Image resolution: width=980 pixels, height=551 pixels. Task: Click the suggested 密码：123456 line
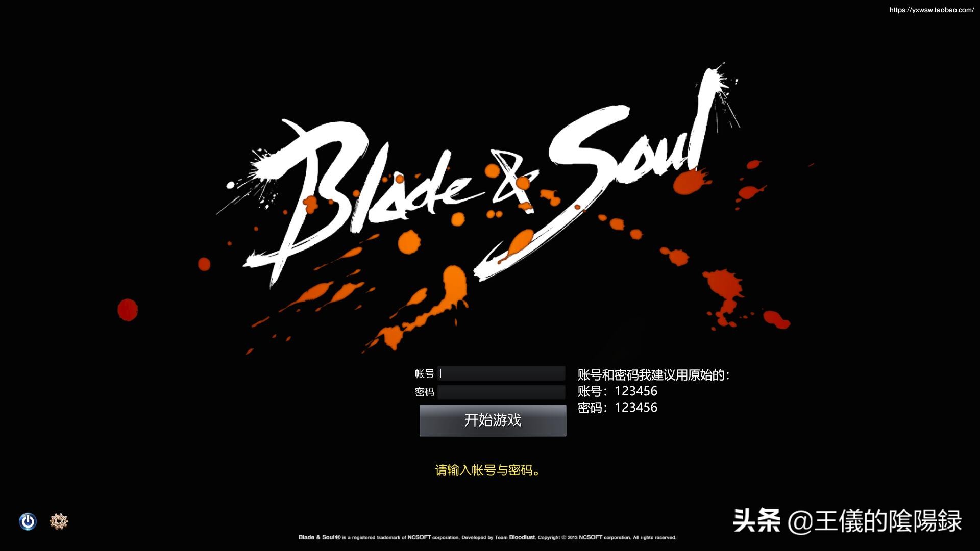[x=618, y=408]
